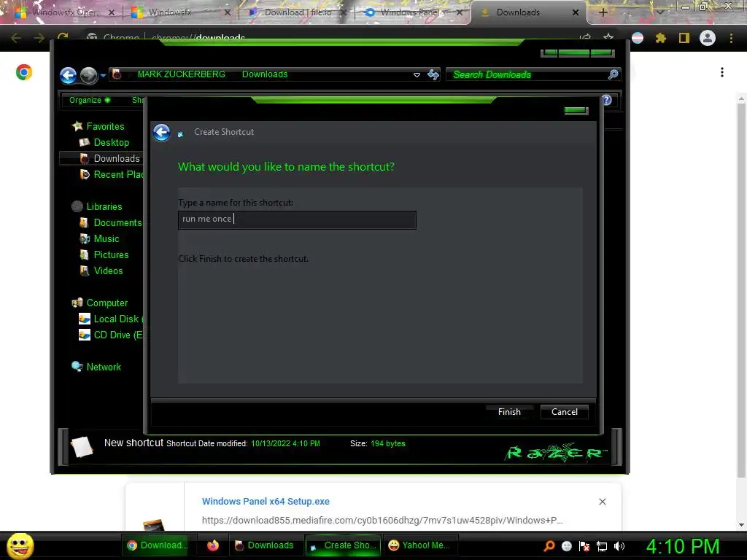Screen dimensions: 747x560
Task: Open the smiley Start button
Action: (20, 545)
